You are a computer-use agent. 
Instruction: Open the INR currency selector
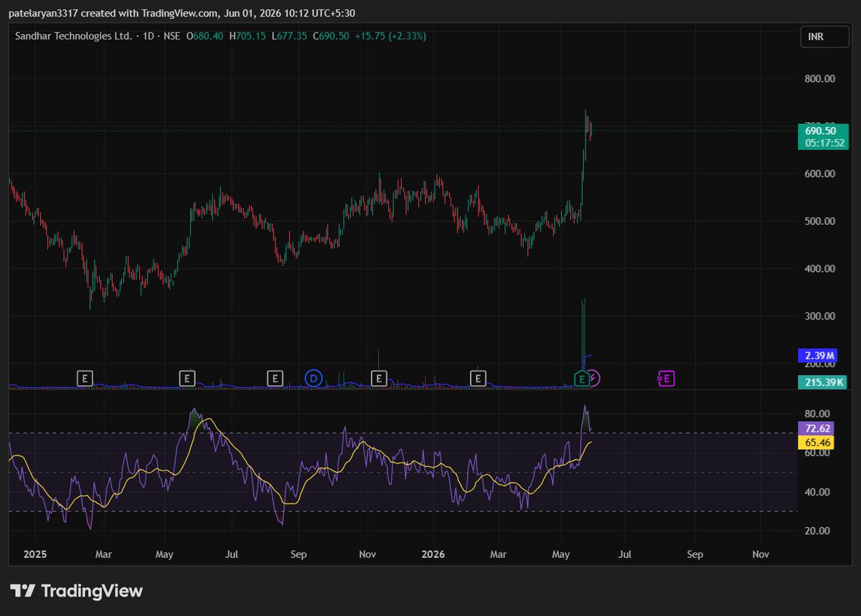coord(824,36)
